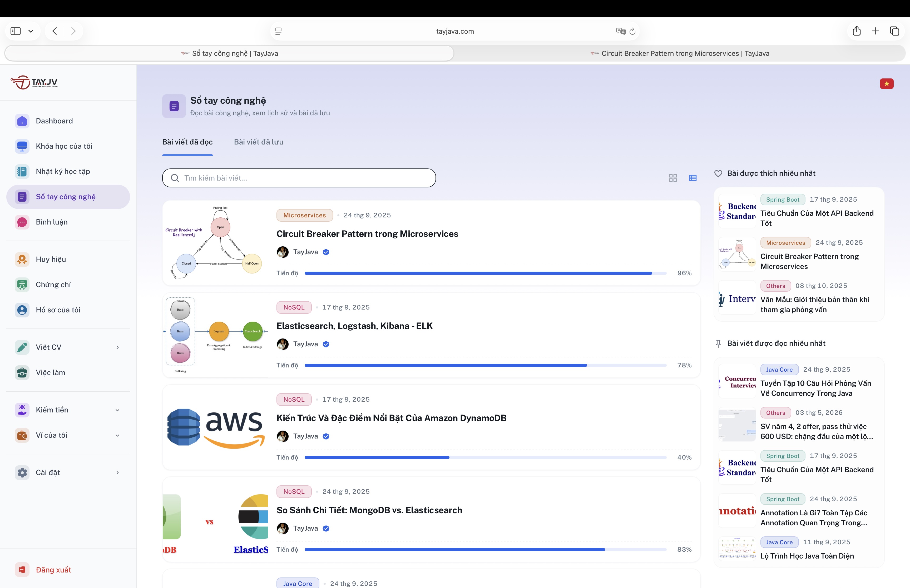Click the NoSQL tag on the DynamoDB card
The width and height of the screenshot is (910, 588).
pos(294,399)
